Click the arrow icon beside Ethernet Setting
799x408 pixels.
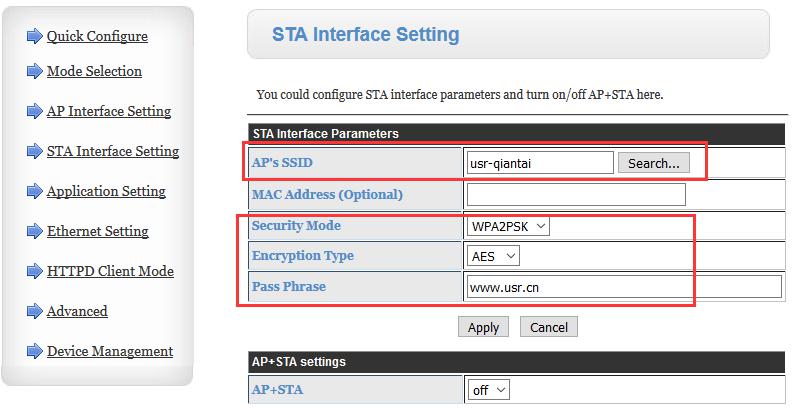35,231
